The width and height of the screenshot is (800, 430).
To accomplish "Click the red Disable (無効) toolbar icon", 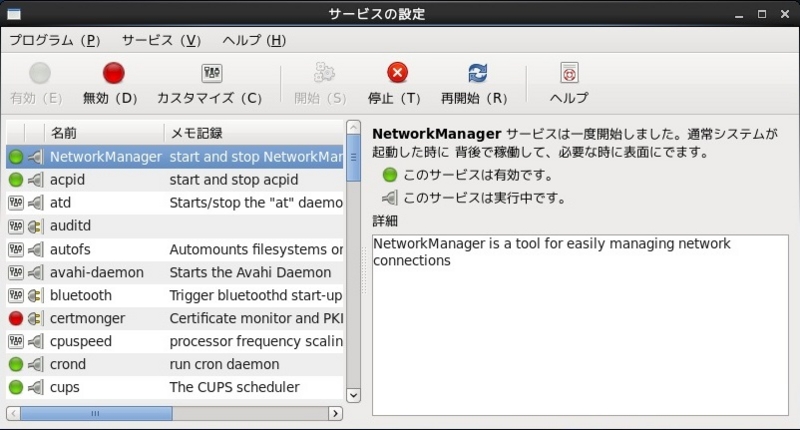I will click(x=113, y=73).
